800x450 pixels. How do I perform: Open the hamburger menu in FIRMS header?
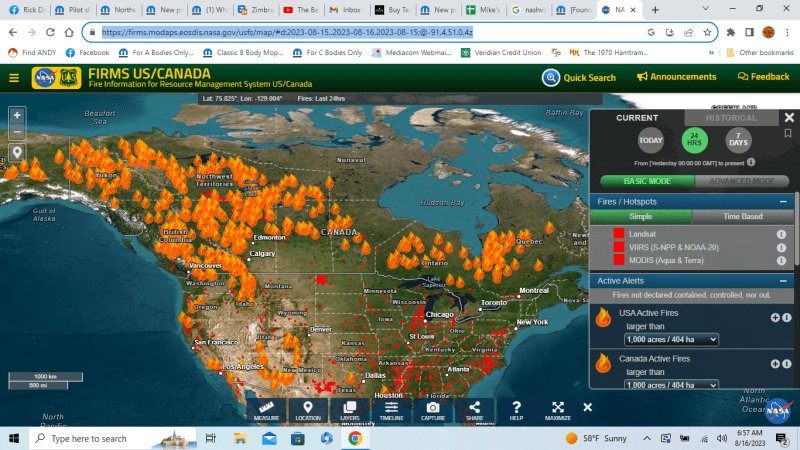(x=14, y=78)
